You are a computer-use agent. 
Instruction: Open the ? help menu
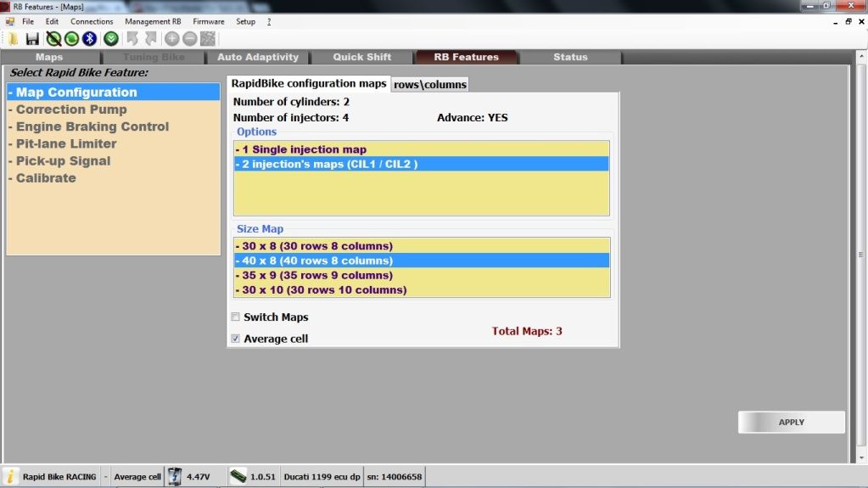click(269, 21)
